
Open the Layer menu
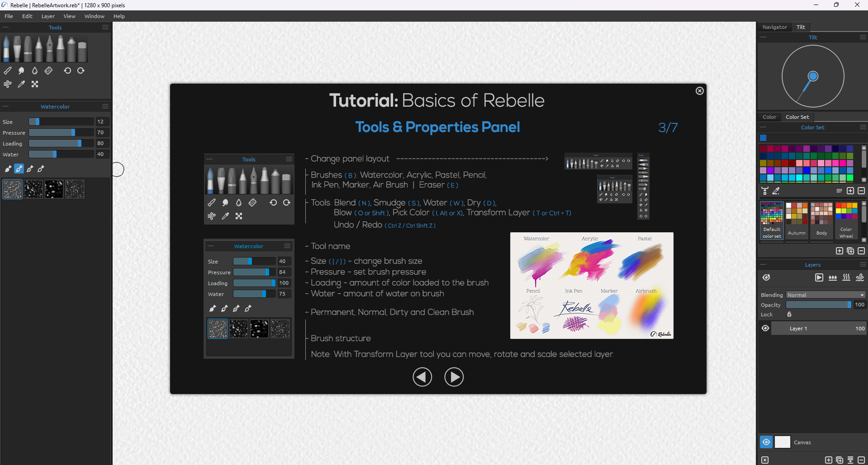click(x=48, y=16)
